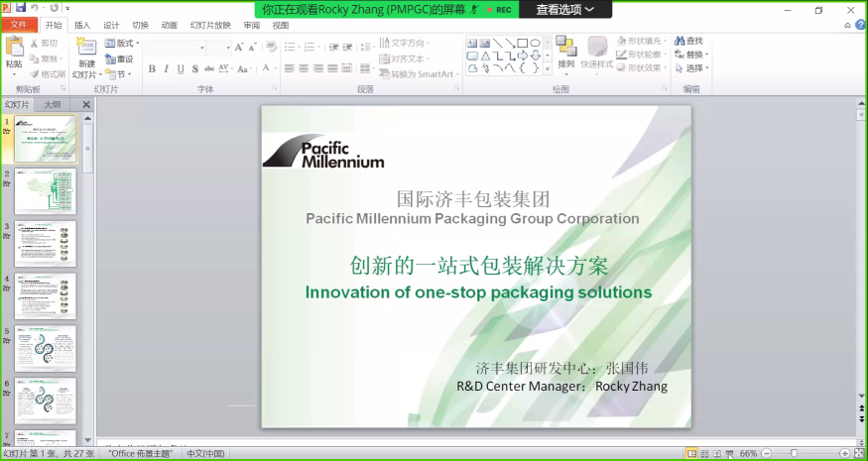868x461 pixels.
Task: Switch to Slide Sorter view icon
Action: pos(704,454)
